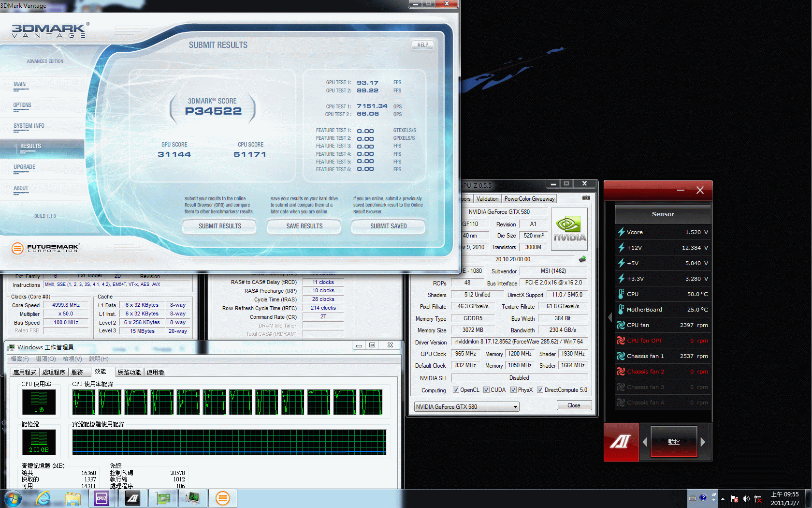Click the SUBMIT SAVED button

[x=388, y=226]
